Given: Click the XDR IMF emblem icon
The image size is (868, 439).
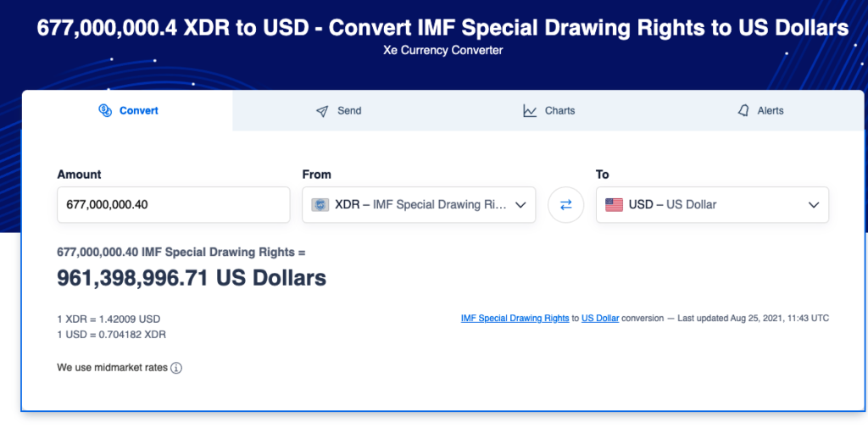Looking at the screenshot, I should click(320, 205).
